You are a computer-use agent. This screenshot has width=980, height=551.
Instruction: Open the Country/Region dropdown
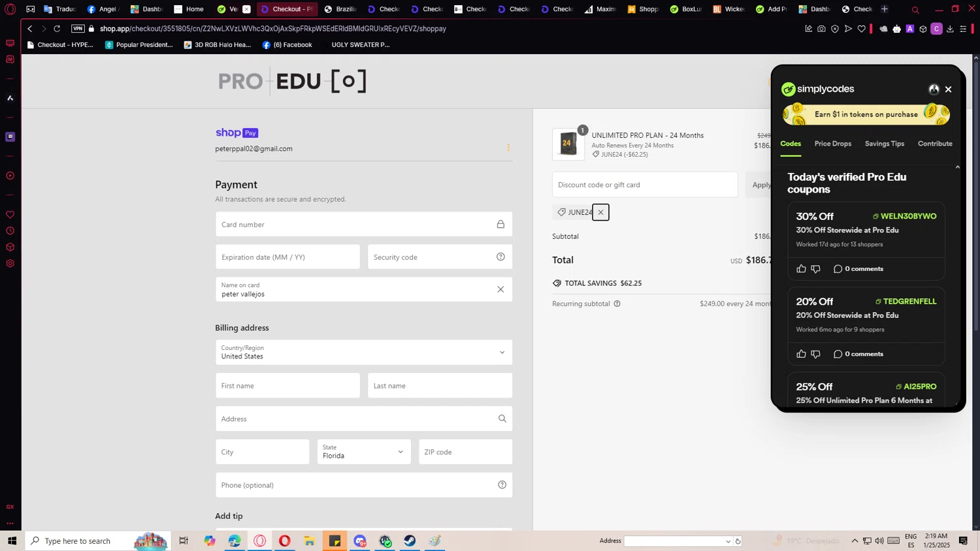point(364,353)
